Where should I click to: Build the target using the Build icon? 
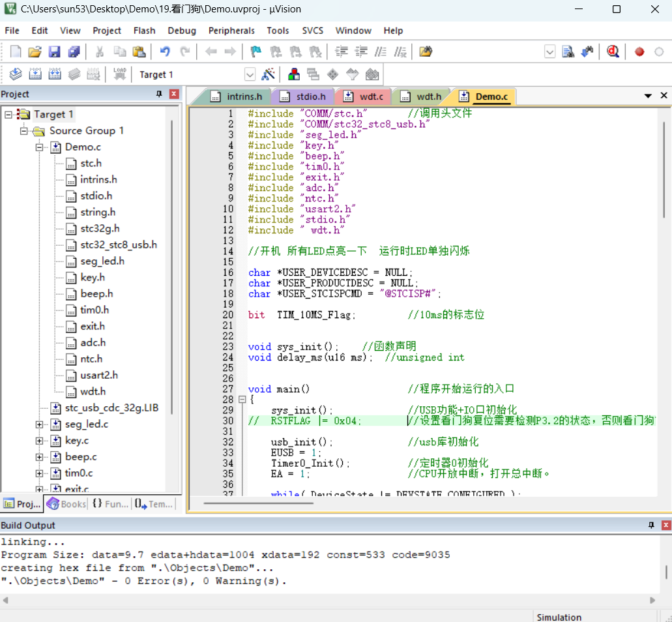coord(35,74)
